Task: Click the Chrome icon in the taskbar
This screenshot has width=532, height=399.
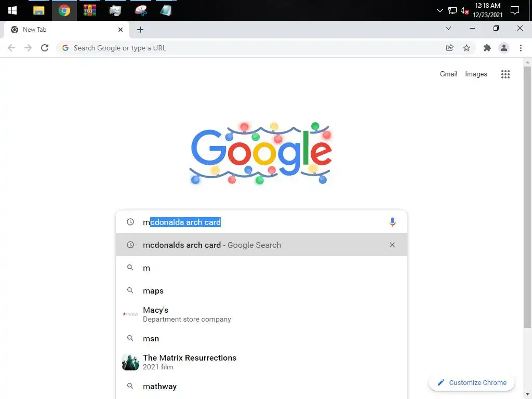Action: click(64, 10)
